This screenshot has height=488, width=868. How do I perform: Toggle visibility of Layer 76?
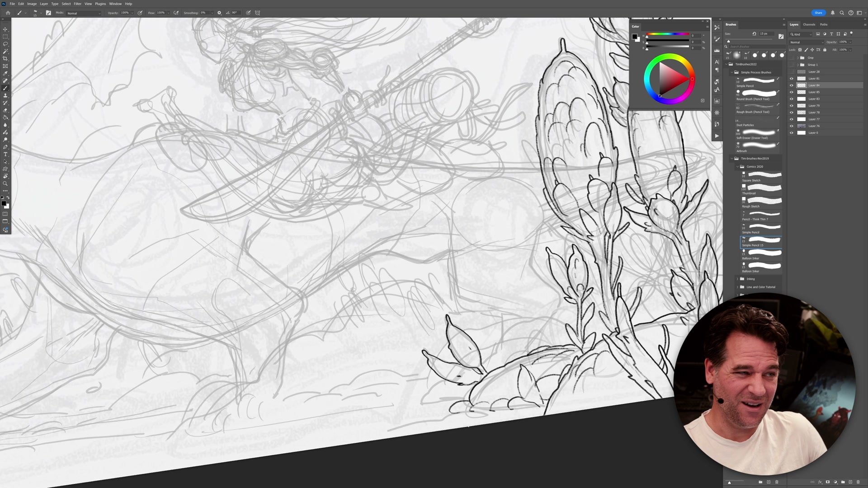pyautogui.click(x=792, y=126)
